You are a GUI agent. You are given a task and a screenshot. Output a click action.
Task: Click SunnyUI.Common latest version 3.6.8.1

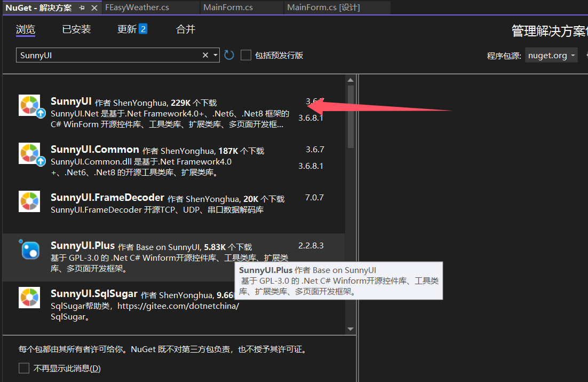pos(311,166)
